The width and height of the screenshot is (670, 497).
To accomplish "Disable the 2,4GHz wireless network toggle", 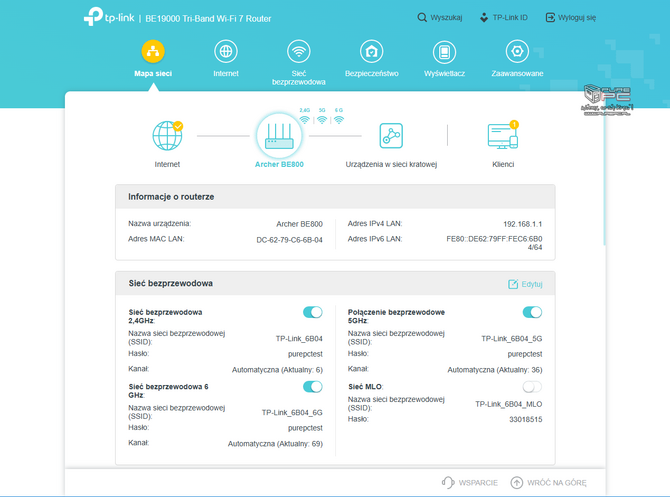I will point(313,312).
